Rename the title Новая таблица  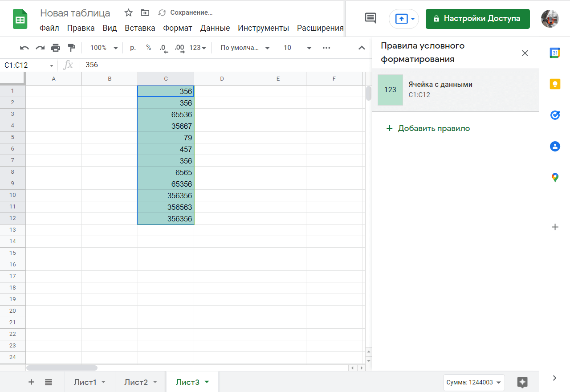coord(75,13)
